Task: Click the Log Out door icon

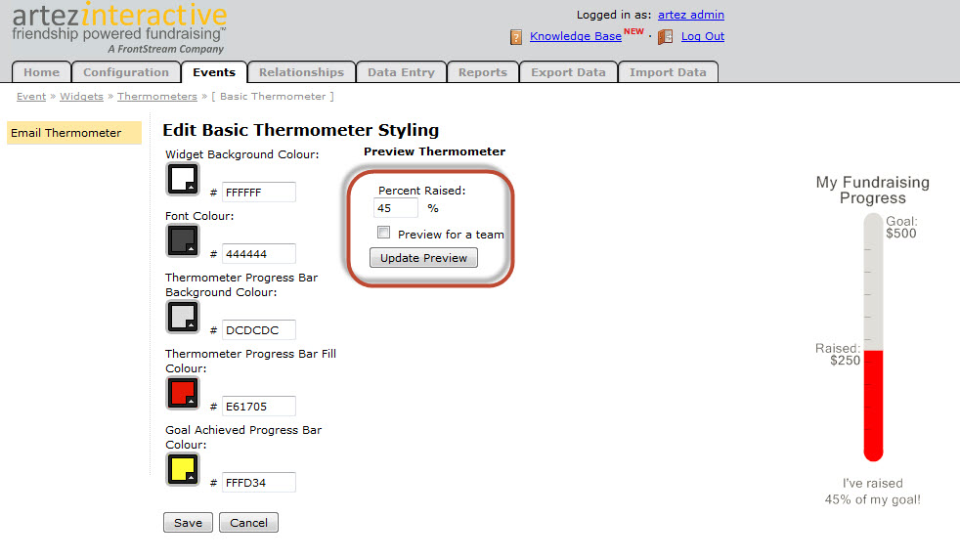Action: [666, 37]
